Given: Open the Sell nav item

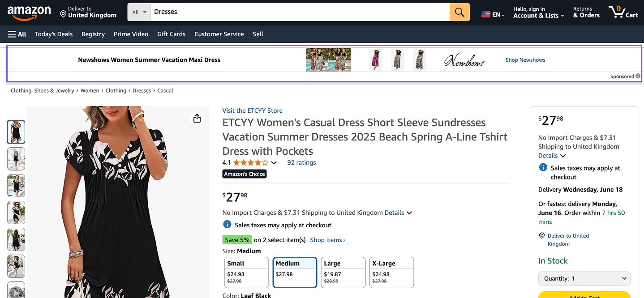Looking at the screenshot, I should [258, 34].
